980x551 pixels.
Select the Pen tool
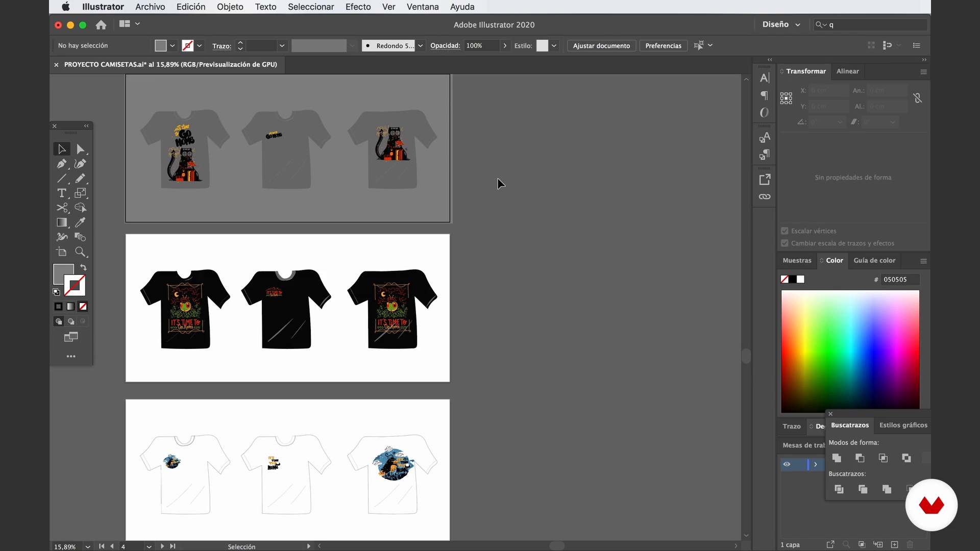(x=62, y=164)
